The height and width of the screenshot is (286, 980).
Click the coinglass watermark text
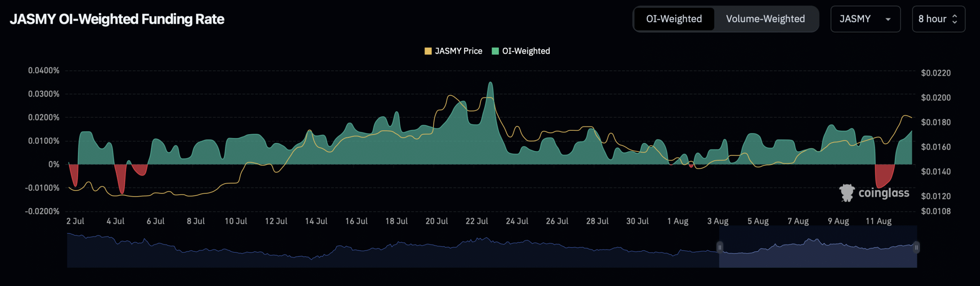(884, 193)
